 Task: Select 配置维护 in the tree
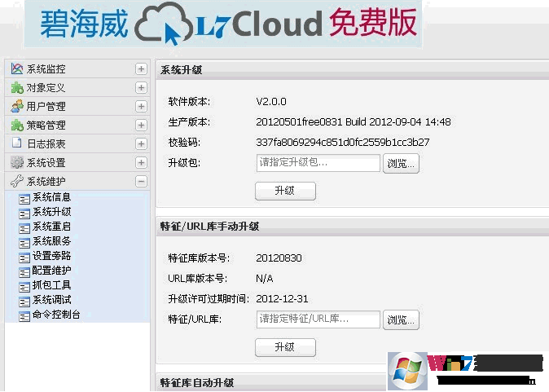[51, 271]
